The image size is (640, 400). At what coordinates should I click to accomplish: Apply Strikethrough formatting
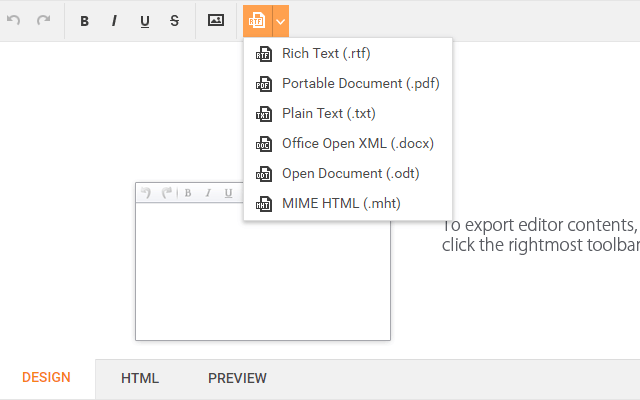point(174,20)
